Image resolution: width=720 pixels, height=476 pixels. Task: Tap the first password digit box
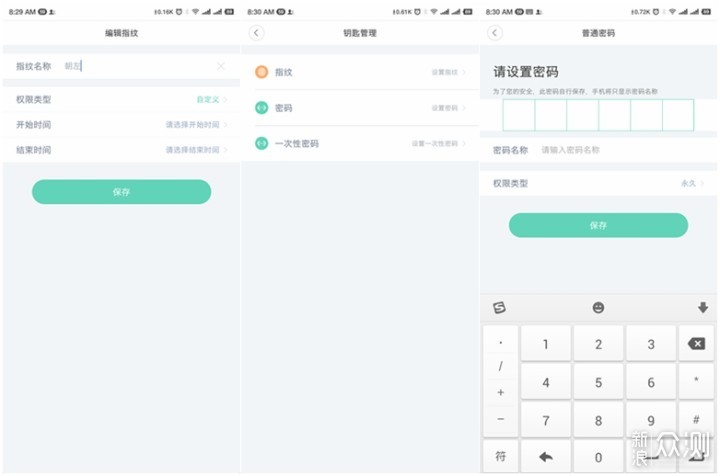coord(518,115)
